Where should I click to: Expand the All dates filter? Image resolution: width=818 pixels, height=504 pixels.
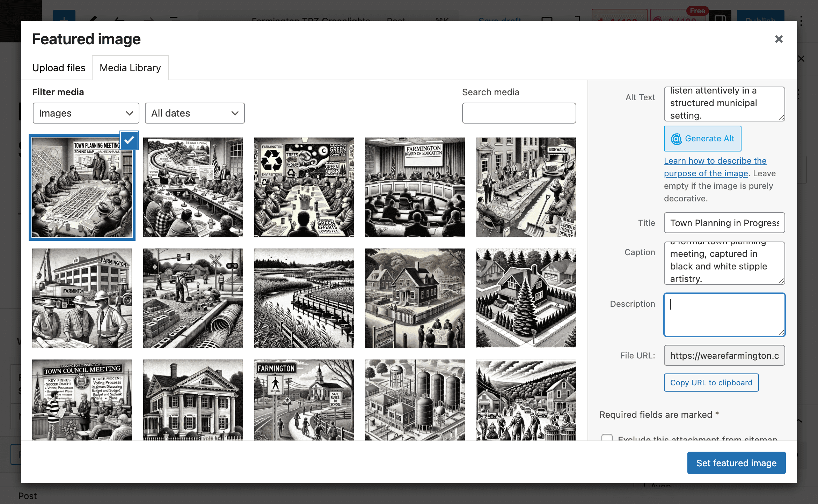pos(195,113)
